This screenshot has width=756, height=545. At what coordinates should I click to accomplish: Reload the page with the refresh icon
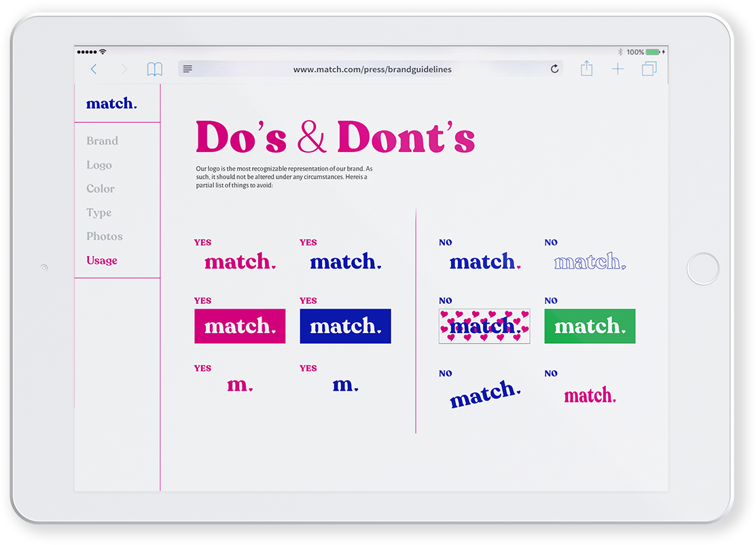pyautogui.click(x=554, y=69)
